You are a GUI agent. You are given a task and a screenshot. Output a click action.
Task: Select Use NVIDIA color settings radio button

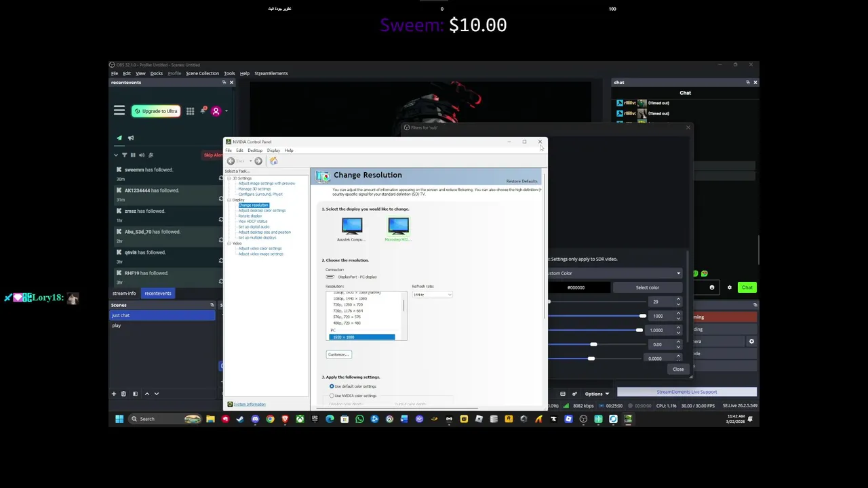[x=332, y=396]
